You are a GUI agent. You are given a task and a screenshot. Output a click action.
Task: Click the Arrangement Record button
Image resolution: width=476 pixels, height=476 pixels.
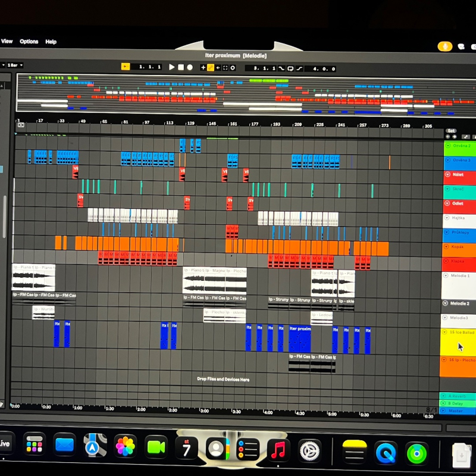click(x=190, y=67)
